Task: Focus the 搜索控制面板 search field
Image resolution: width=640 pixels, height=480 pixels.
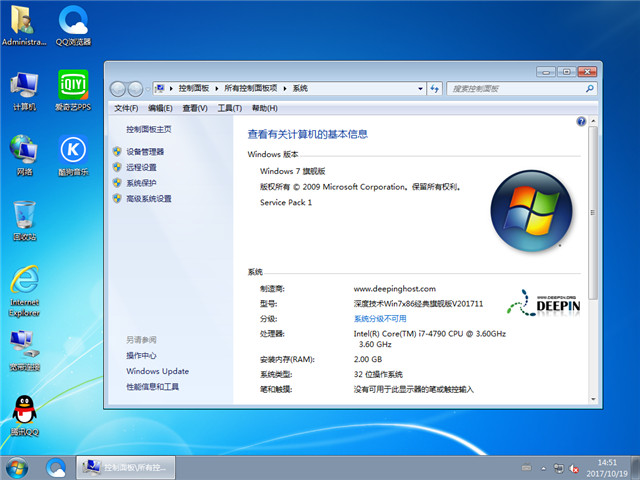Action: (522, 89)
